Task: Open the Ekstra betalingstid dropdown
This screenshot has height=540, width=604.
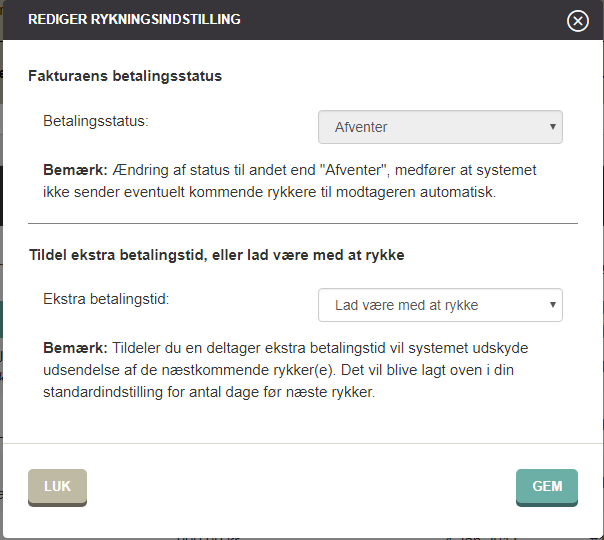Action: (x=440, y=305)
